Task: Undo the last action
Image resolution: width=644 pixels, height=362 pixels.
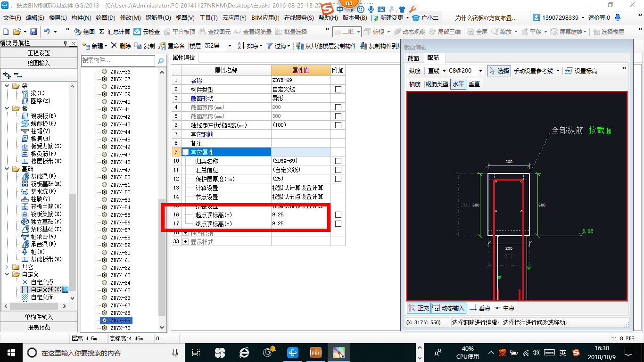Action: click(47, 32)
